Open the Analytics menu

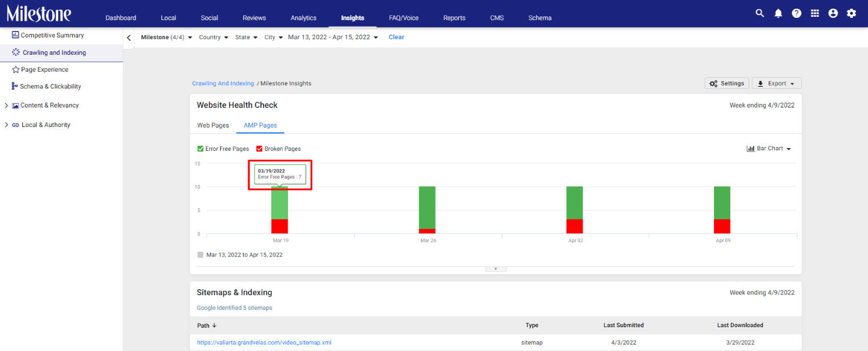303,18
